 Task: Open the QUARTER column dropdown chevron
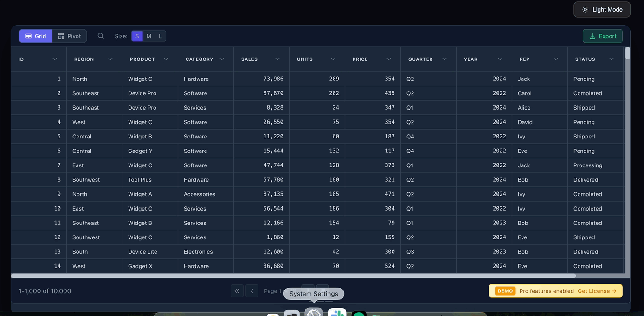click(x=444, y=59)
